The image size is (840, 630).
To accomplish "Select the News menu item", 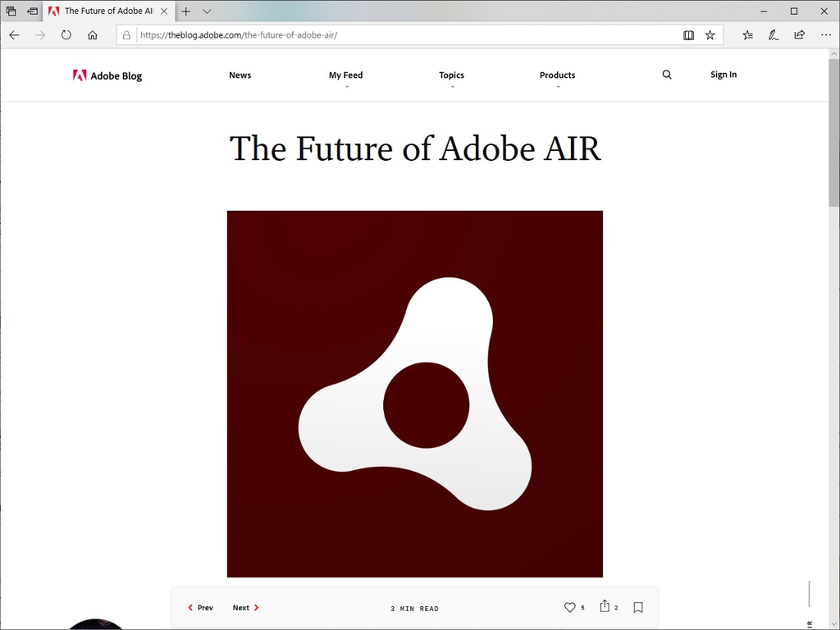I will click(x=240, y=75).
